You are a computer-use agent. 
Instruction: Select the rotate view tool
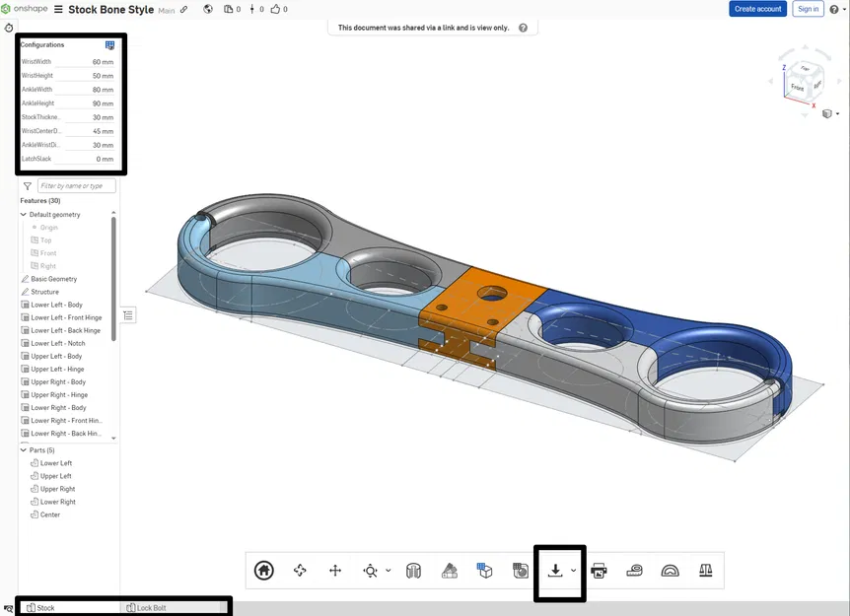tap(300, 571)
